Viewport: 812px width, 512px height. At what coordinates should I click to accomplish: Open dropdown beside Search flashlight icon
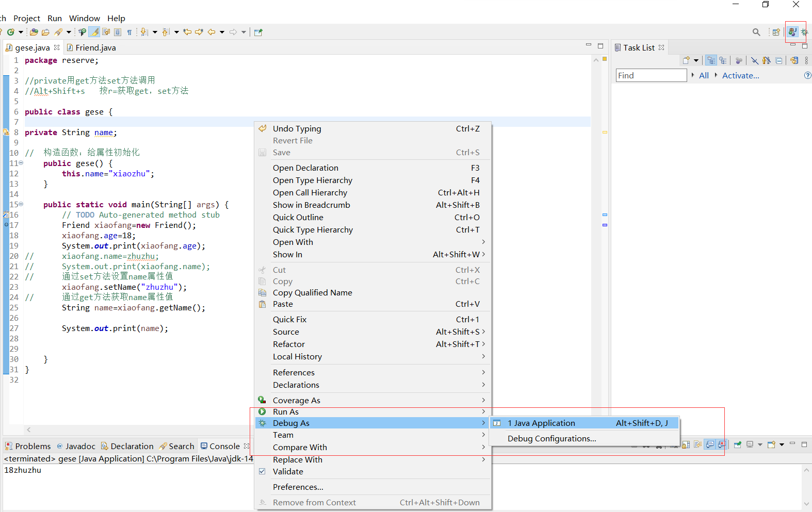coord(69,32)
